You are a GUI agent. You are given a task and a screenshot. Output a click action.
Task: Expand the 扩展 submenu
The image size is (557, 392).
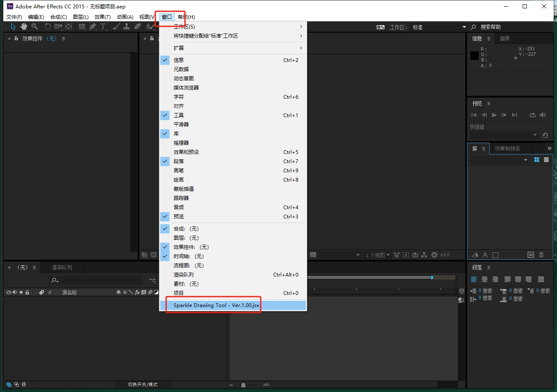[233, 48]
